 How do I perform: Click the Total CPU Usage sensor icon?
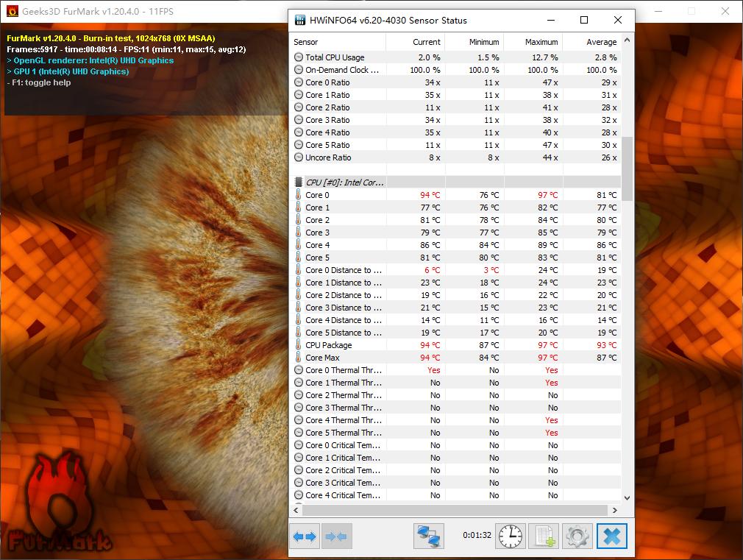click(299, 57)
